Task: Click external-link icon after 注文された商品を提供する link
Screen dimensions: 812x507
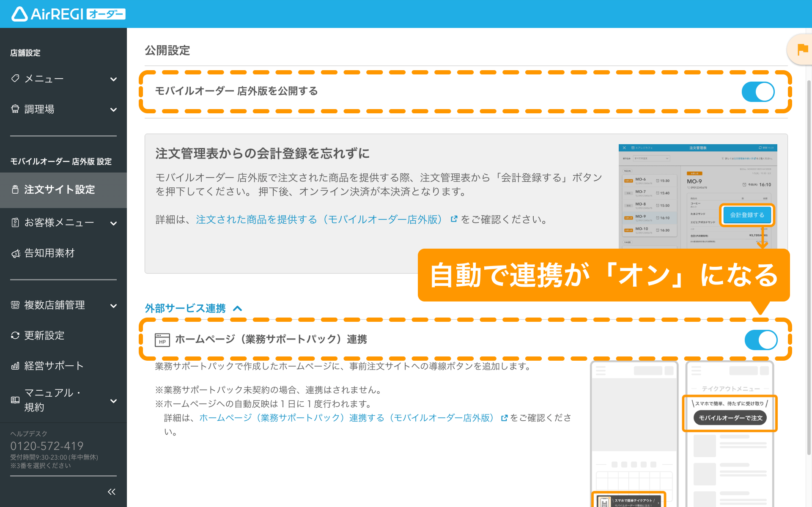Action: (x=454, y=219)
